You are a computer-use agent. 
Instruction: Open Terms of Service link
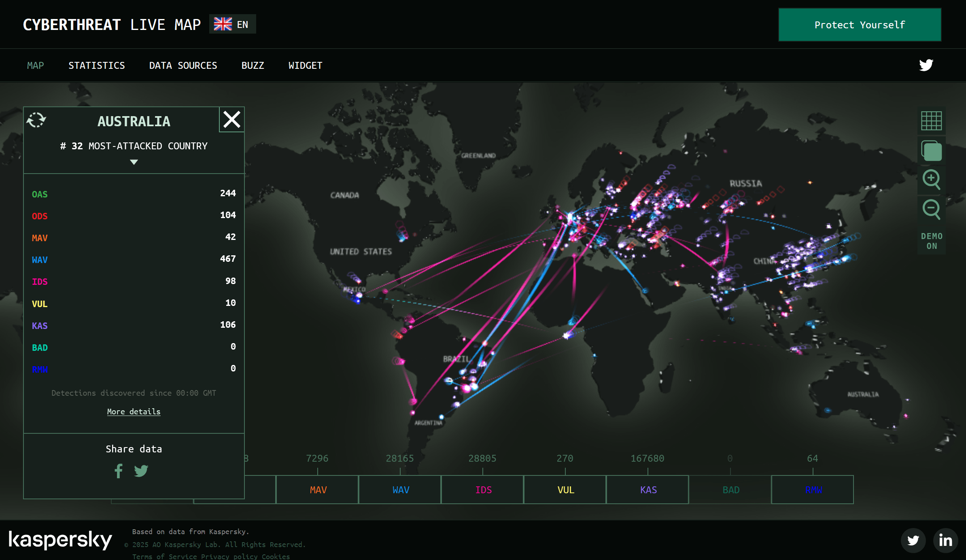point(165,556)
